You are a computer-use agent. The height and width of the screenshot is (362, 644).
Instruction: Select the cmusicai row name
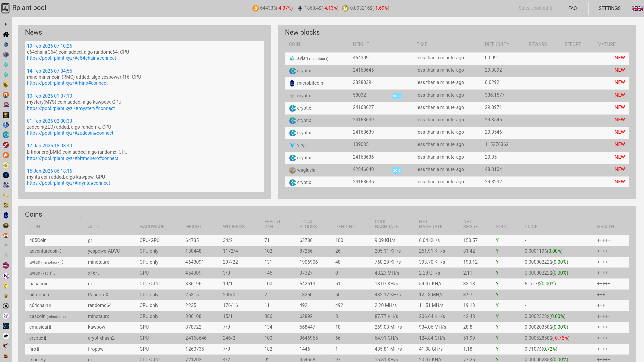click(39, 327)
